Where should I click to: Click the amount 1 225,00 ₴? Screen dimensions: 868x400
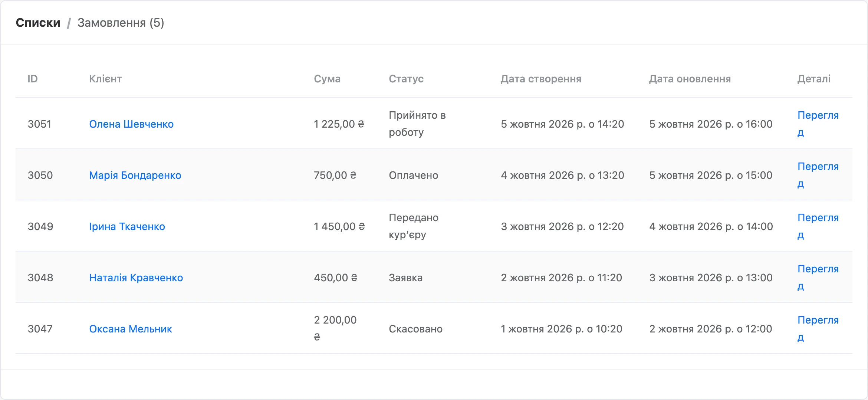point(339,124)
